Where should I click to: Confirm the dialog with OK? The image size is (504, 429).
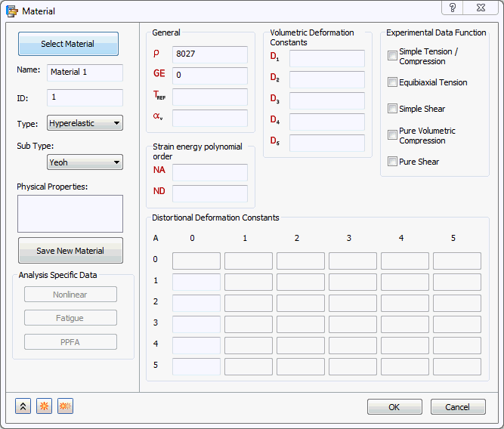394,407
